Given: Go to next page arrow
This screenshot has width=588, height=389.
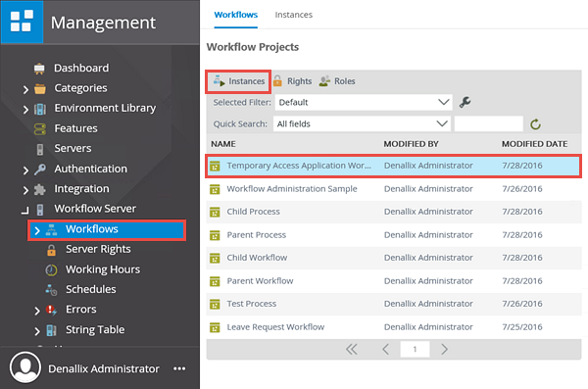Looking at the screenshot, I should pyautogui.click(x=444, y=349).
